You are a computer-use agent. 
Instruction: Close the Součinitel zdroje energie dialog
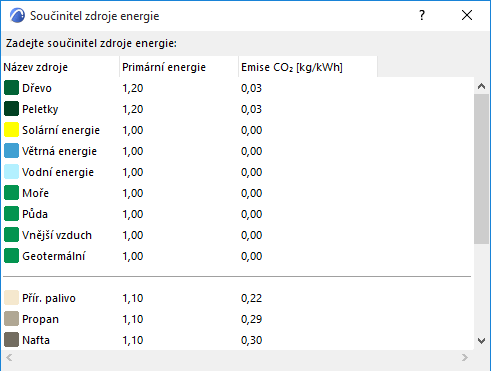click(x=467, y=15)
